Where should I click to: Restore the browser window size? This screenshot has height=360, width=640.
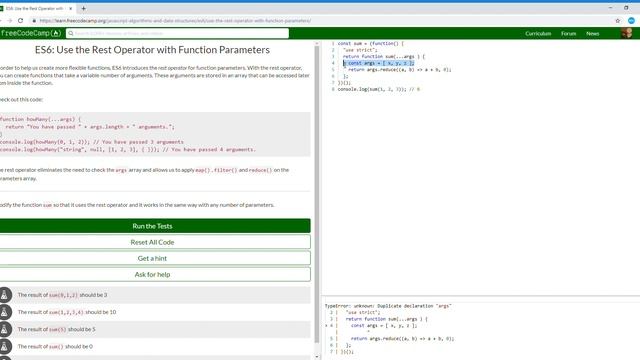click(x=626, y=8)
